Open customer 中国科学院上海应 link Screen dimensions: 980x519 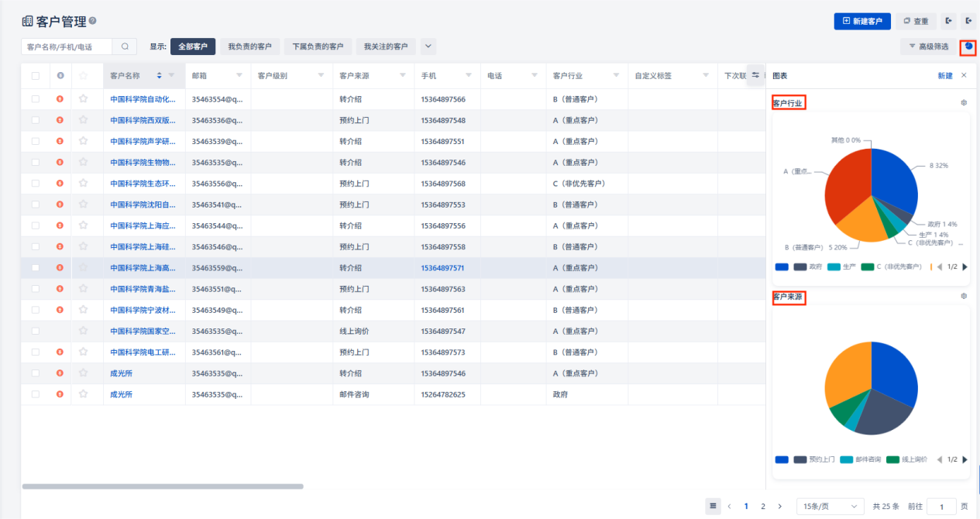(x=143, y=225)
